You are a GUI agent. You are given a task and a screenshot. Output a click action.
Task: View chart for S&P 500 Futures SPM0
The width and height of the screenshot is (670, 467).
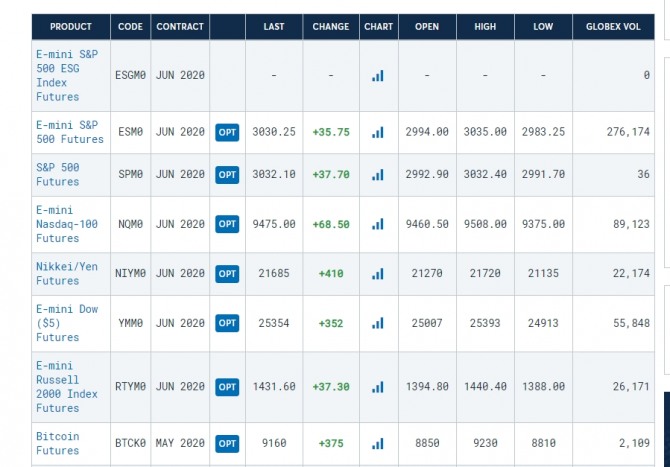click(x=378, y=174)
